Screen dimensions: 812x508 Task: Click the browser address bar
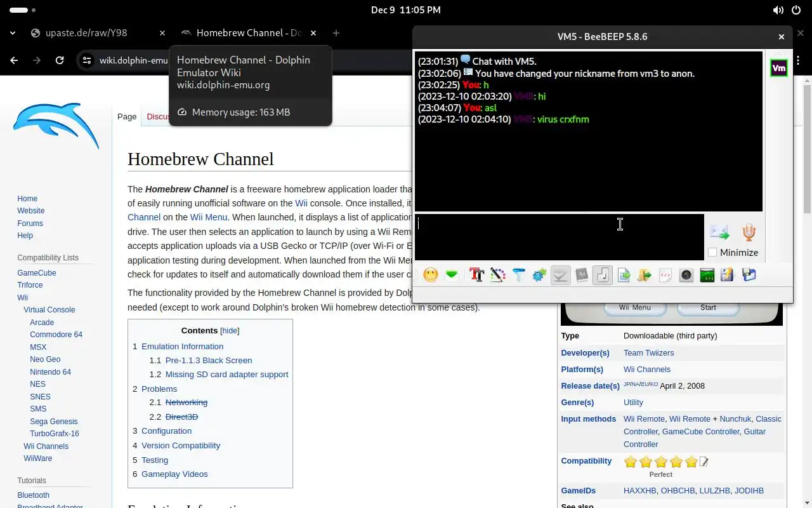tap(133, 60)
